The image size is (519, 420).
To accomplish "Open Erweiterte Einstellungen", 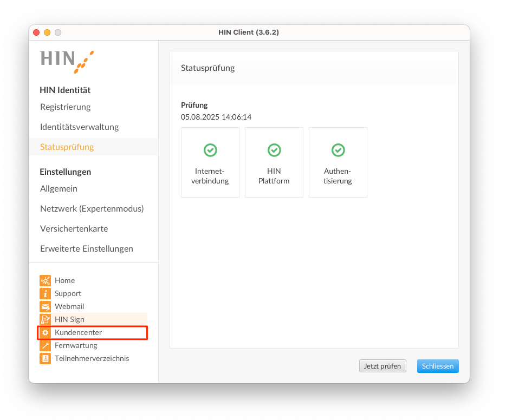I will click(87, 248).
